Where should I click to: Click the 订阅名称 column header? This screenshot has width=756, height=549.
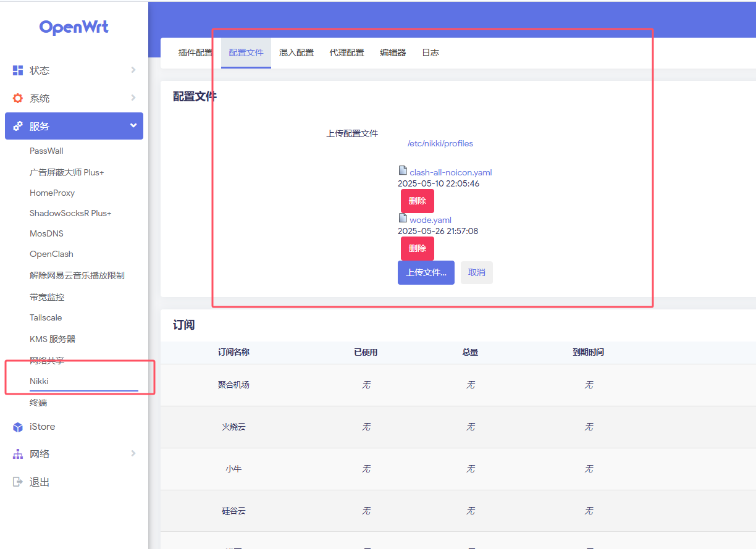click(x=233, y=352)
